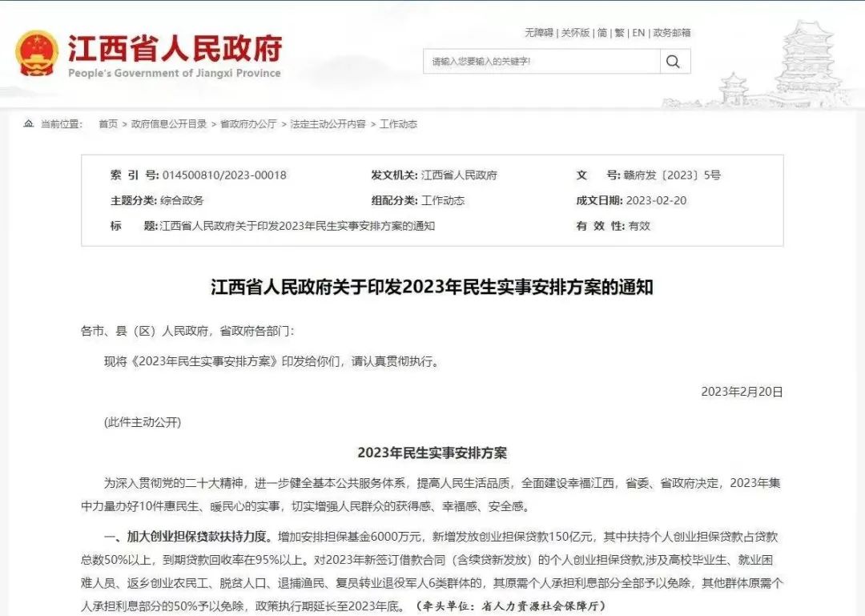Click the title in the 标题 metadata row
865x616 pixels.
click(x=297, y=226)
